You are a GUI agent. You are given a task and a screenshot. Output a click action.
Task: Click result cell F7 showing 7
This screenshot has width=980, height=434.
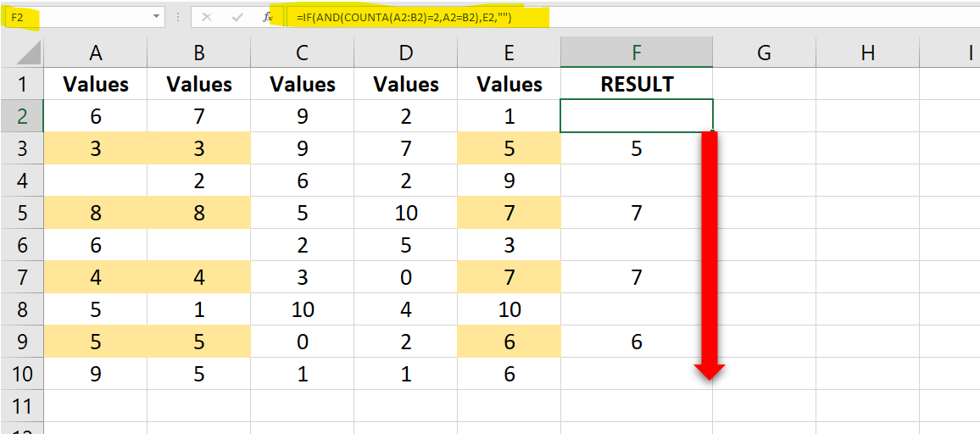pyautogui.click(x=637, y=277)
